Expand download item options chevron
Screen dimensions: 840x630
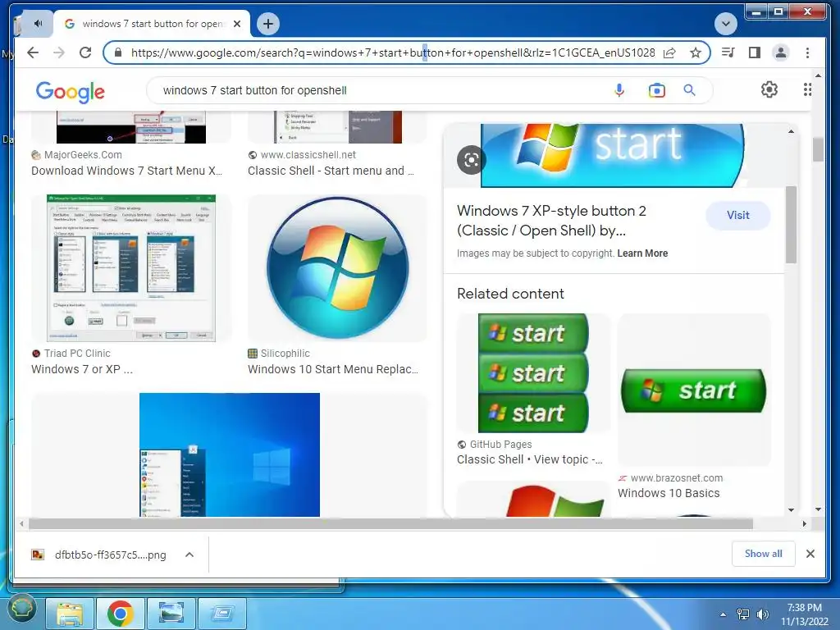coord(189,555)
